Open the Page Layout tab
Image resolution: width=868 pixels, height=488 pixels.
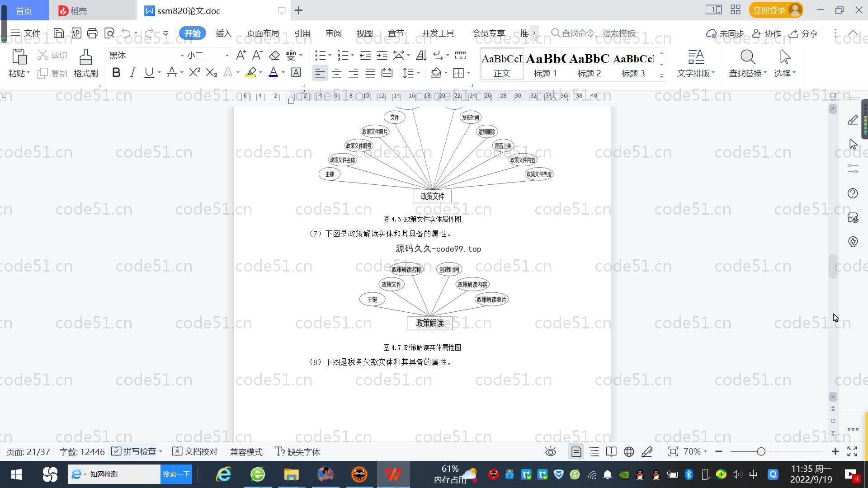click(x=263, y=33)
